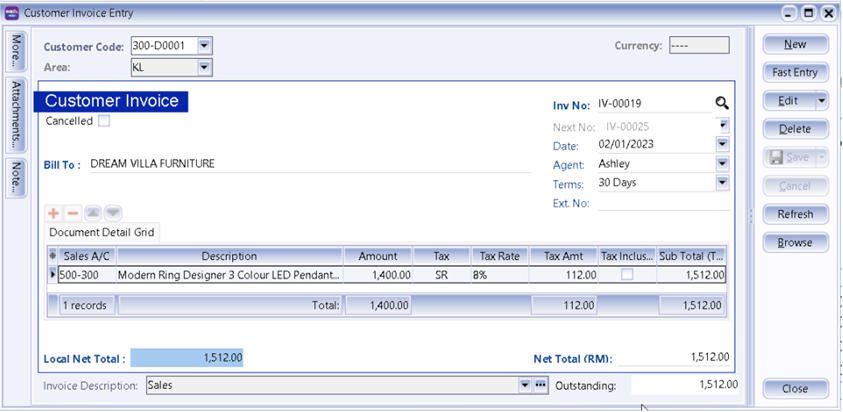The width and height of the screenshot is (843, 412).
Task: Open the Customer Code dropdown
Action: pyautogui.click(x=204, y=46)
